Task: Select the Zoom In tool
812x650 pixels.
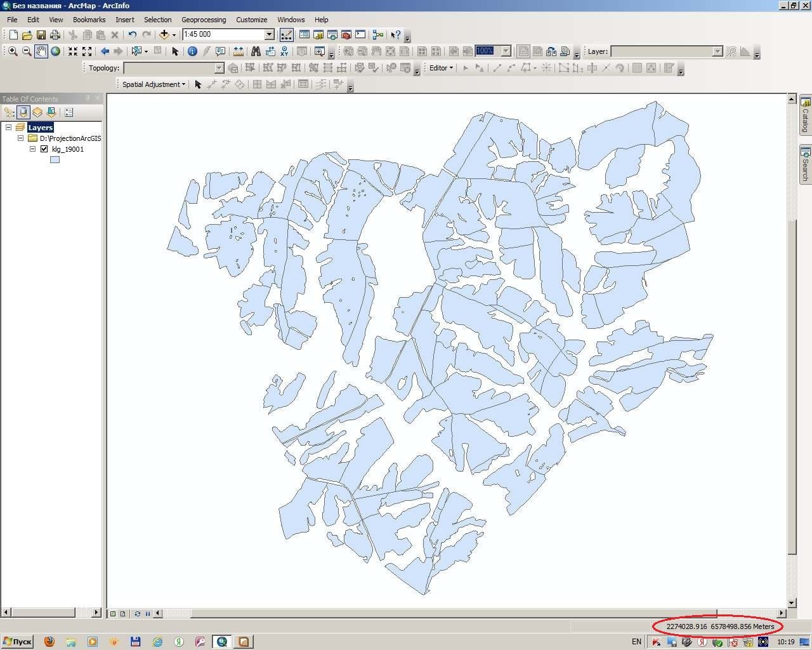Action: pos(12,51)
